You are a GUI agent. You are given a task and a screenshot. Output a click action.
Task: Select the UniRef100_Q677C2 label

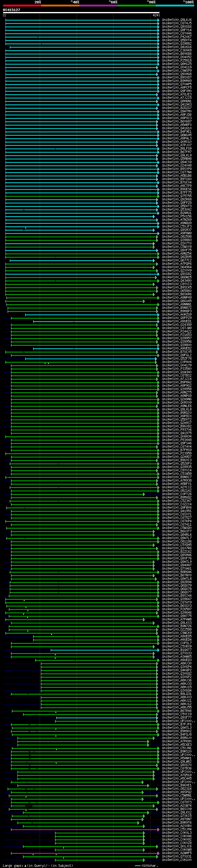(x=177, y=260)
